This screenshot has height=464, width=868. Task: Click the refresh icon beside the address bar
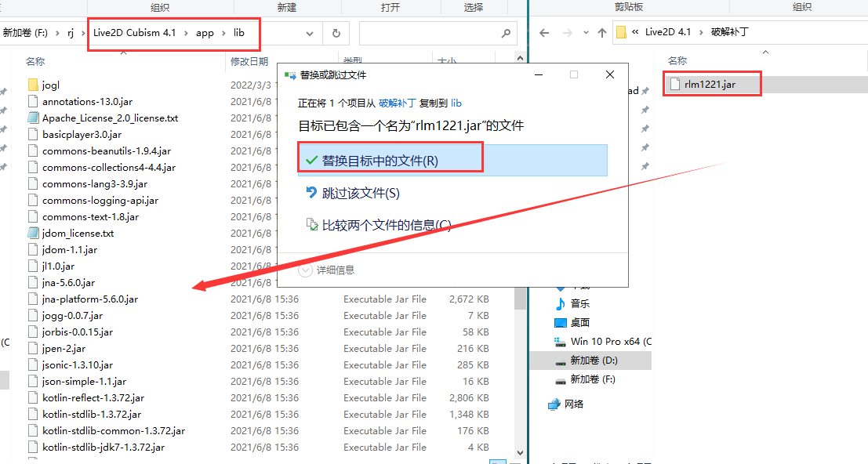[x=336, y=33]
